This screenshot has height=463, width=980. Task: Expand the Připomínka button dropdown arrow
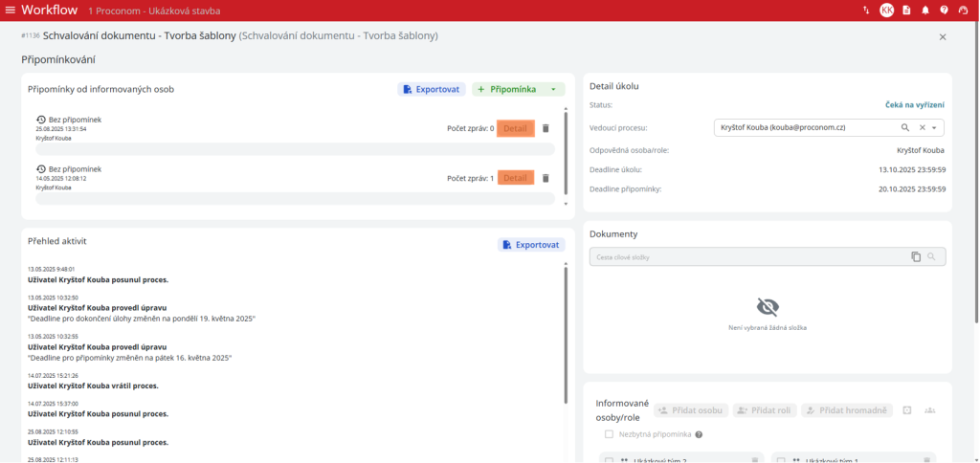pyautogui.click(x=553, y=89)
